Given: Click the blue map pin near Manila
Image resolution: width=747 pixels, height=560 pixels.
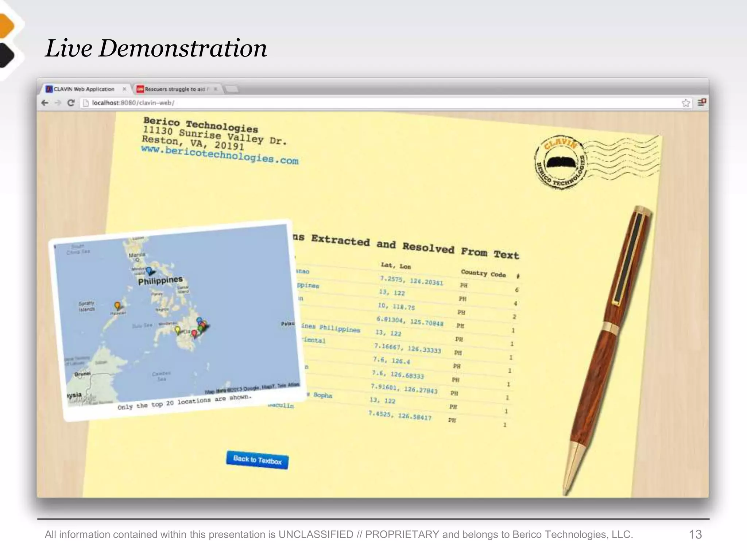Looking at the screenshot, I should [x=149, y=271].
